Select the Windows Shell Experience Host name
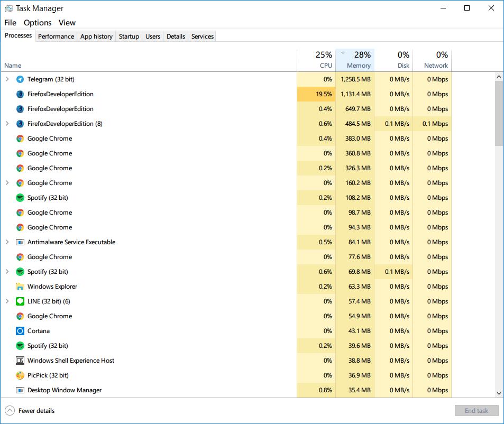504x424 pixels. click(71, 361)
